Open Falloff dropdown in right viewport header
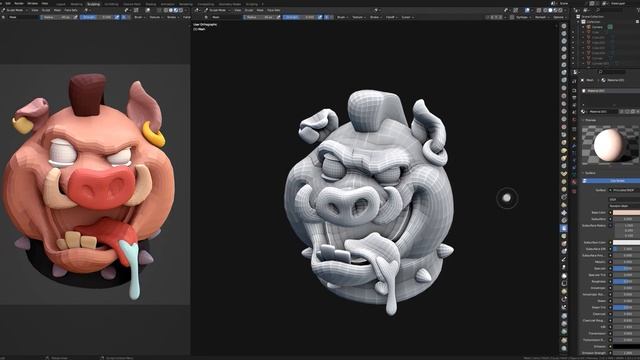 click(x=391, y=18)
